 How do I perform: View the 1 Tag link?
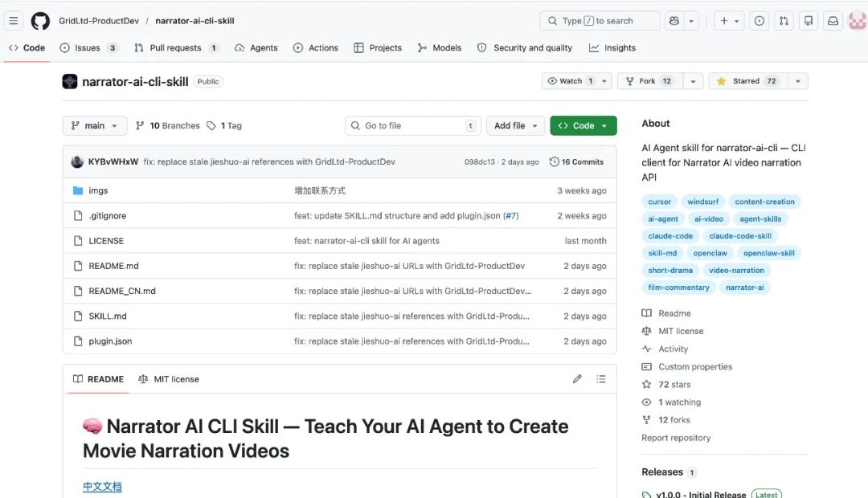(224, 125)
